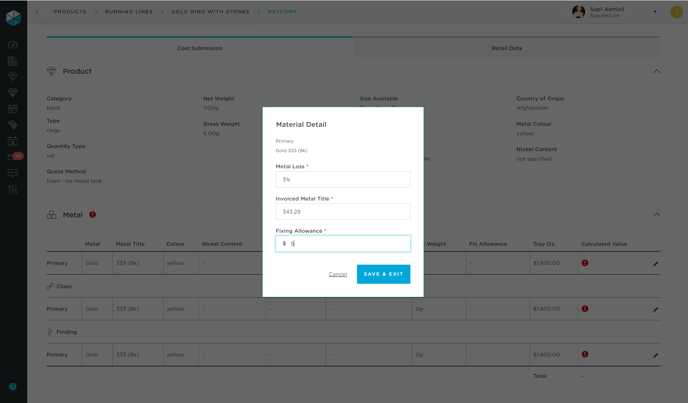Click the Nickel Content column header
The height and width of the screenshot is (403, 688).
(x=222, y=244)
